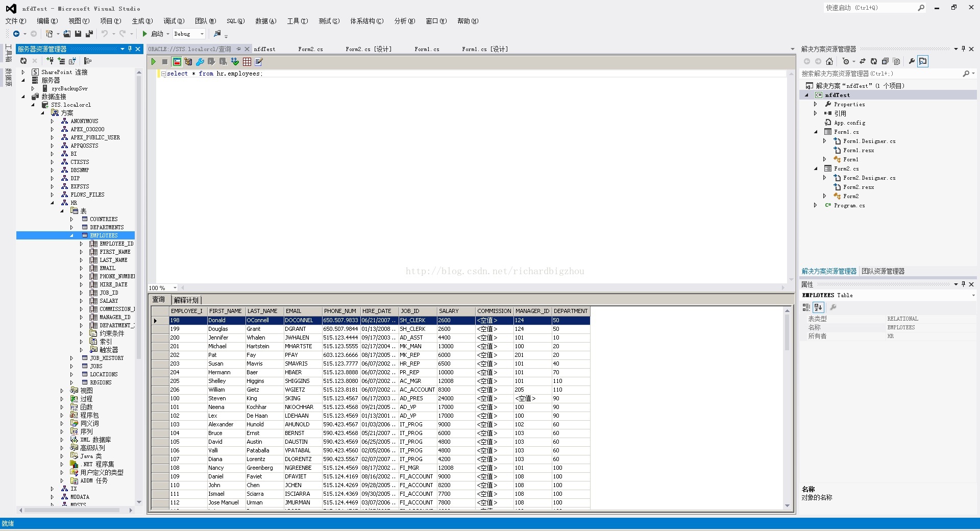Collapse the Form1.cs node in Solution Explorer
980x531 pixels.
(816, 132)
